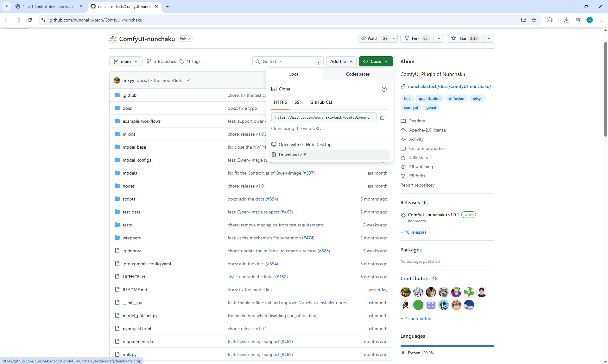Click the Clone help question-mark icon
This screenshot has height=364, width=608.
(384, 89)
